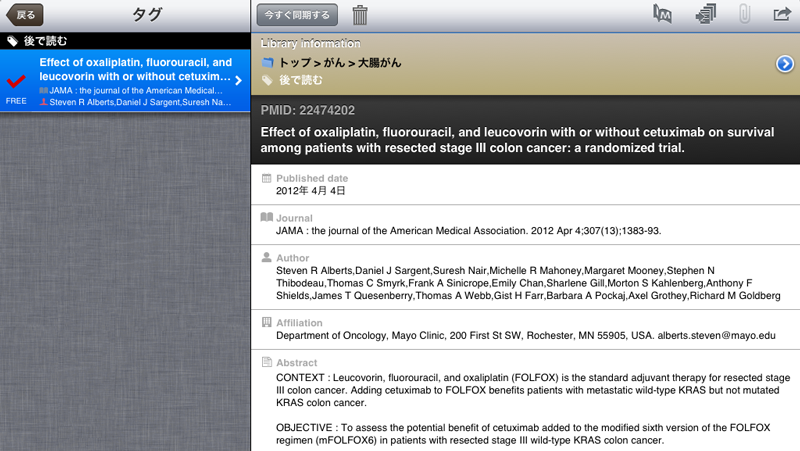800x451 pixels.
Task: Go back with the 戻る button
Action: [24, 15]
